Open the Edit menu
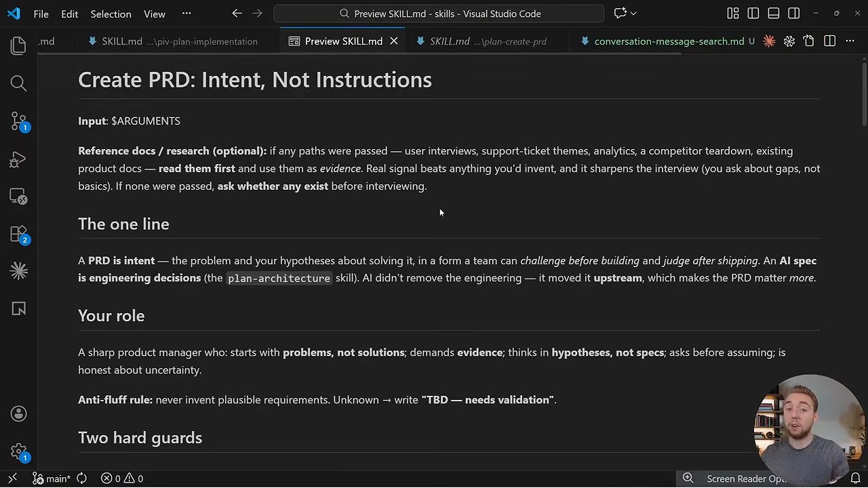The height and width of the screenshot is (488, 868). tap(69, 14)
